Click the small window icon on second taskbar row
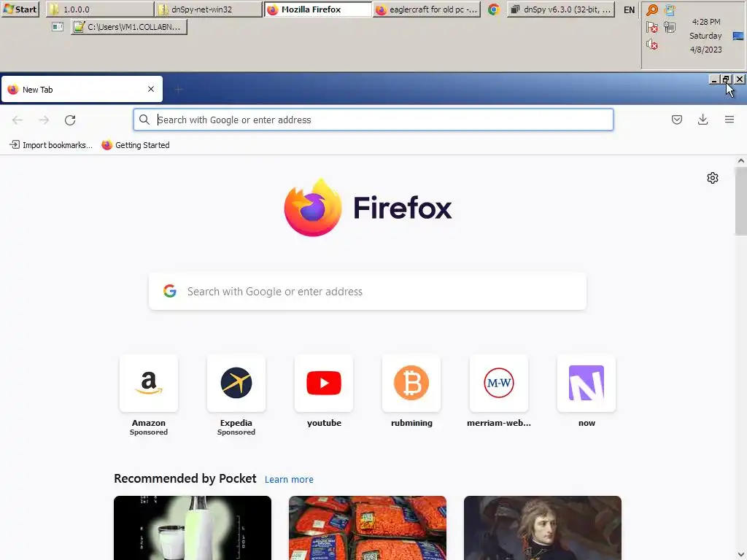 [x=58, y=27]
